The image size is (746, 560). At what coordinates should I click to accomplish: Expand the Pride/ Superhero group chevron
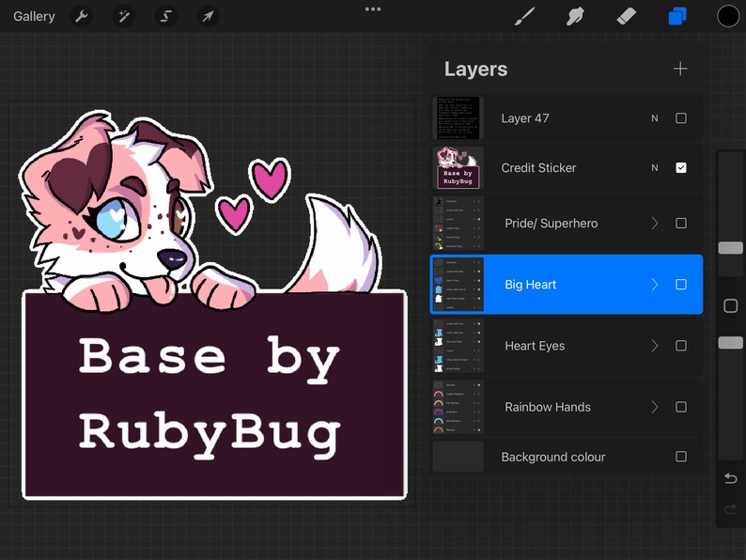(x=655, y=223)
